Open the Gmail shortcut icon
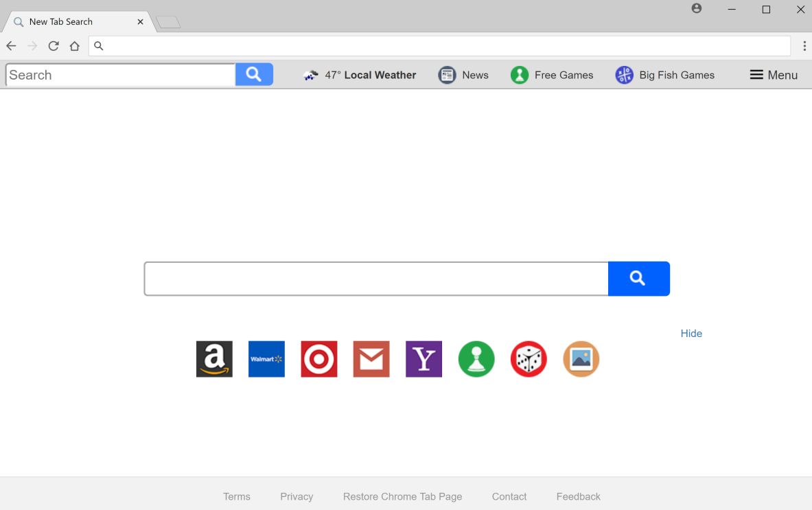812x510 pixels. coord(371,359)
